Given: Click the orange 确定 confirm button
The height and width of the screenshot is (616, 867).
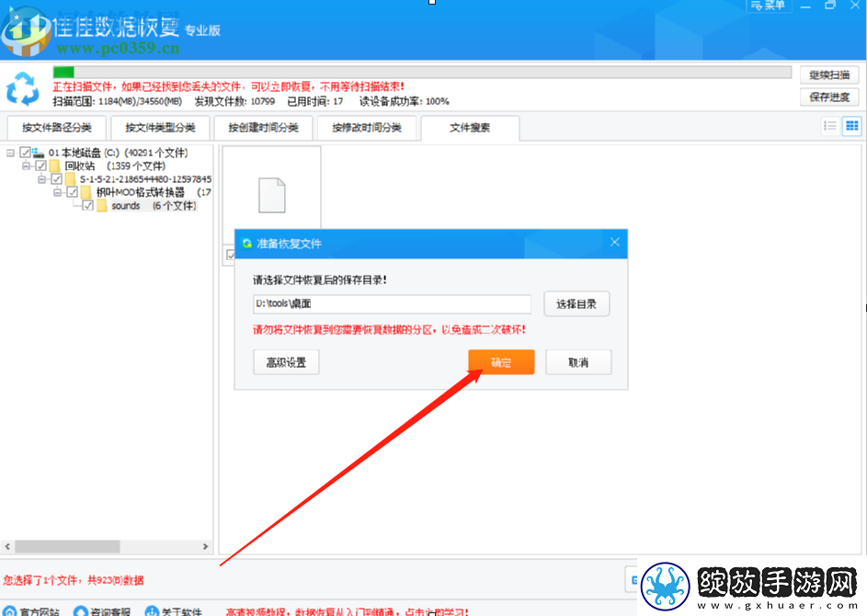Looking at the screenshot, I should pyautogui.click(x=501, y=362).
